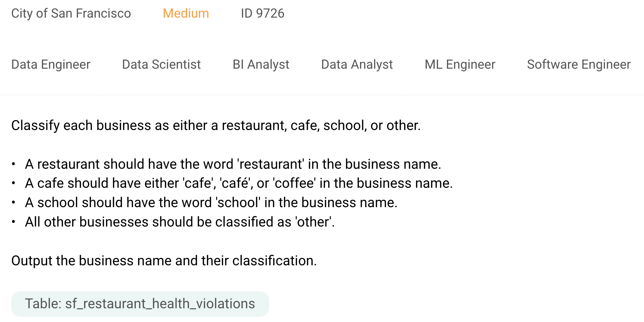Open the sf_restaurant_health_violations table chip
Screen dimensions: 644x322
140,304
